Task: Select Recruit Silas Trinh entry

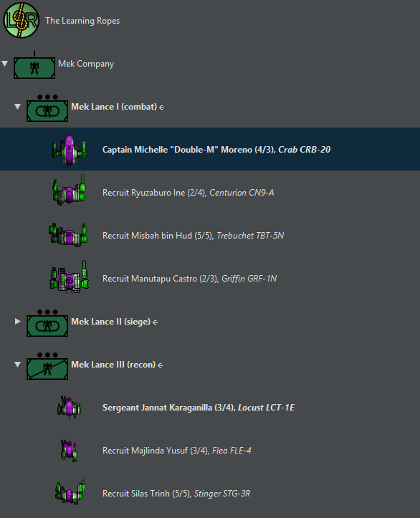Action: (x=176, y=494)
